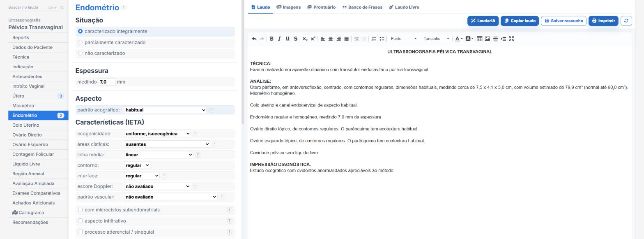Center align text
The image size is (644, 239).
[x=330, y=39]
